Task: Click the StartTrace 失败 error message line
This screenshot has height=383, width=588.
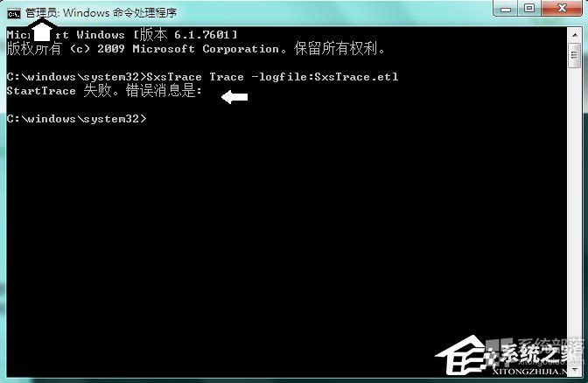Action: [x=104, y=91]
